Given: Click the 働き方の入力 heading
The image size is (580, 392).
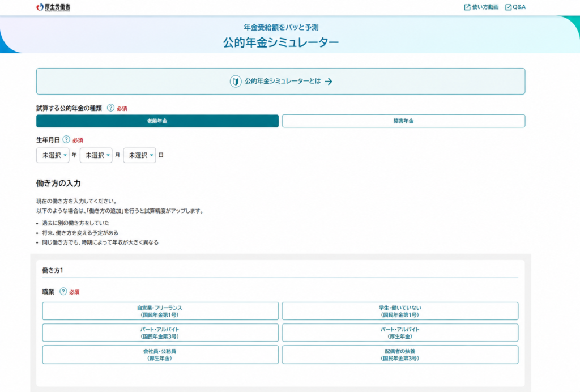Looking at the screenshot, I should pos(58,183).
